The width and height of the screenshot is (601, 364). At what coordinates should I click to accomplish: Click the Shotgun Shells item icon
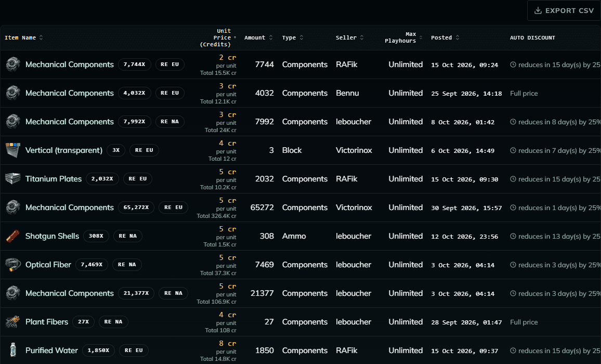(12, 236)
